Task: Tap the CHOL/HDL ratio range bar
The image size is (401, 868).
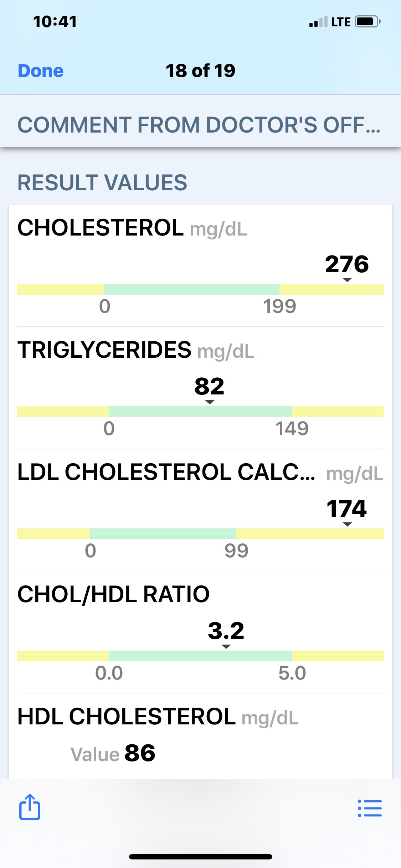Action: [200, 656]
